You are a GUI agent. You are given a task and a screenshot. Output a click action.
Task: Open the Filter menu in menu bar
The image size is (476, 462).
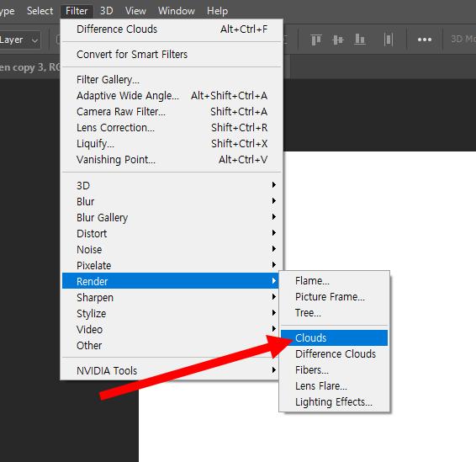(x=77, y=11)
